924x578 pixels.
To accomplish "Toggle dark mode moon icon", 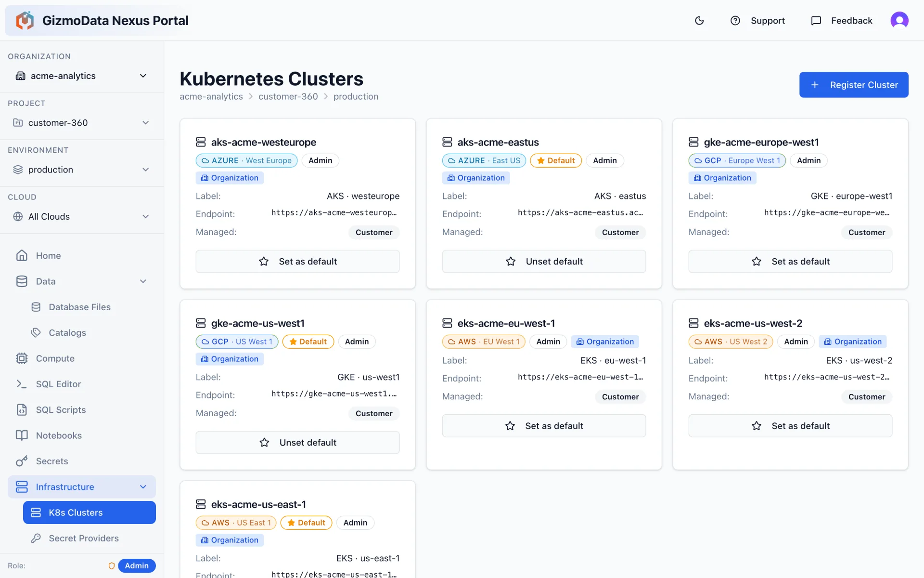I will 699,21.
